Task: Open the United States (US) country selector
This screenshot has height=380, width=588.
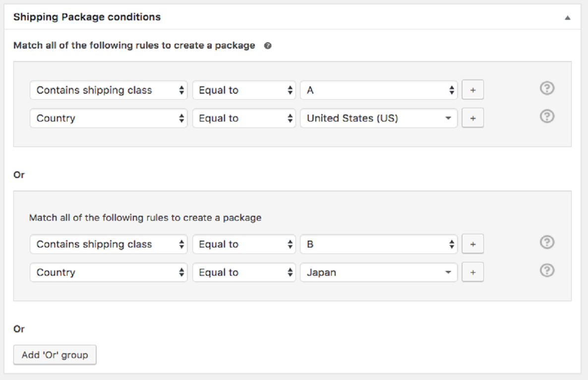Action: 379,118
